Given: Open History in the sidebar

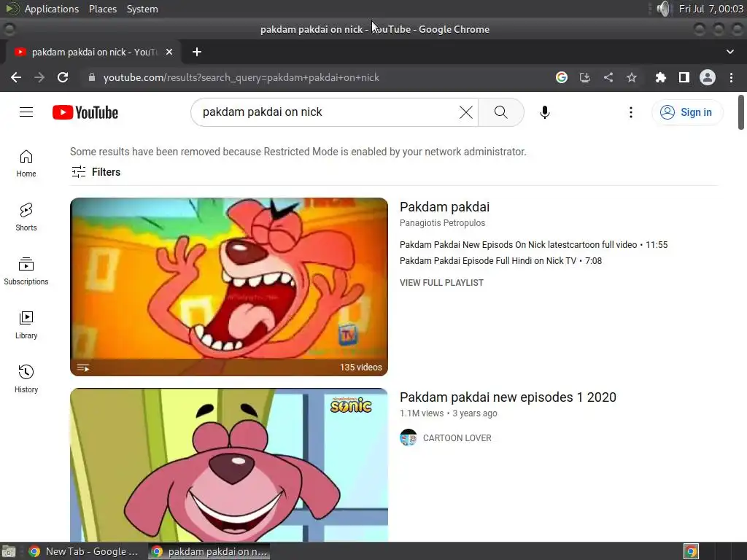Looking at the screenshot, I should tap(26, 378).
